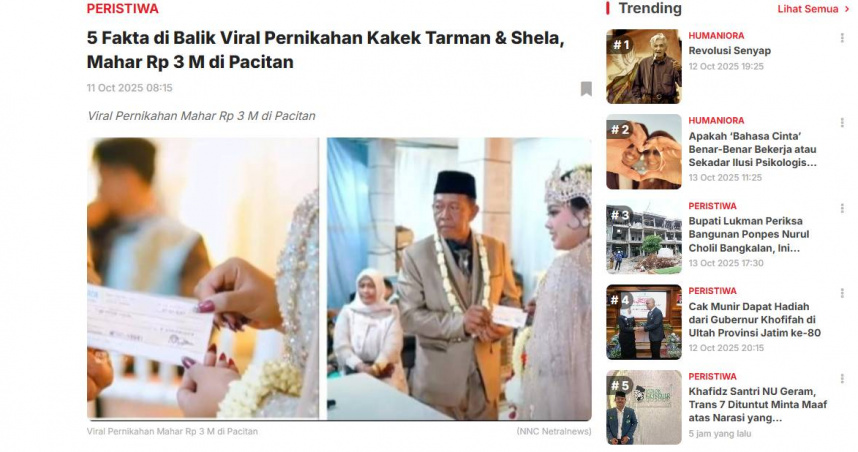Read Apakah 'Bahasa Cinta' article

point(752,149)
